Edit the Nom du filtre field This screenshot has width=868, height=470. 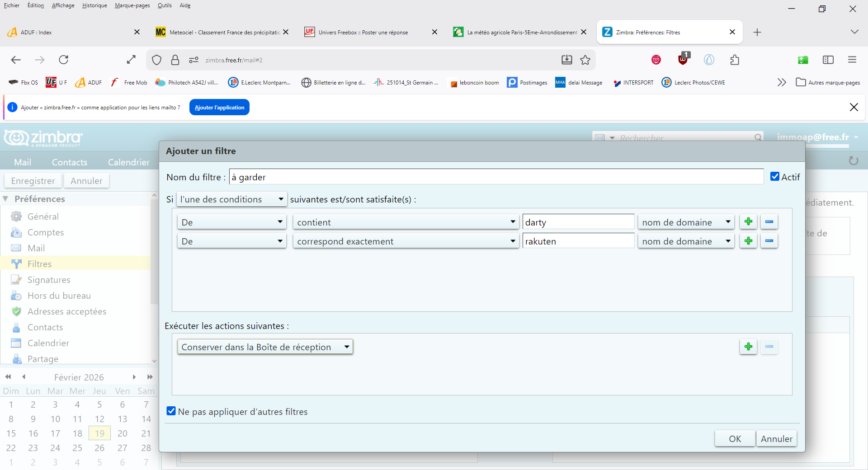tap(496, 177)
